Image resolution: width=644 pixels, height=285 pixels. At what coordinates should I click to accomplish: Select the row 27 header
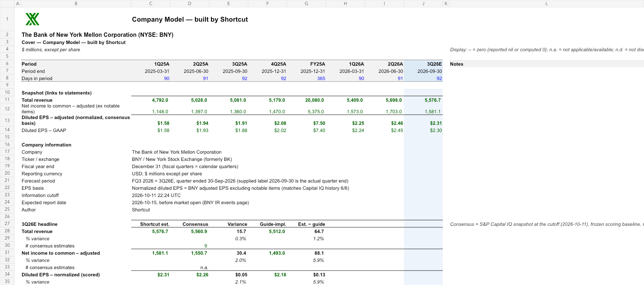(7, 224)
